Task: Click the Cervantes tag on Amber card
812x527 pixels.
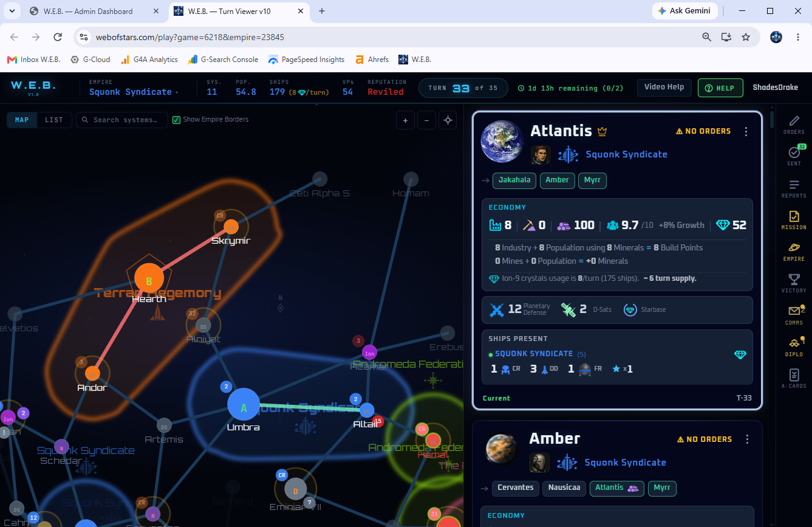Action: 516,487
